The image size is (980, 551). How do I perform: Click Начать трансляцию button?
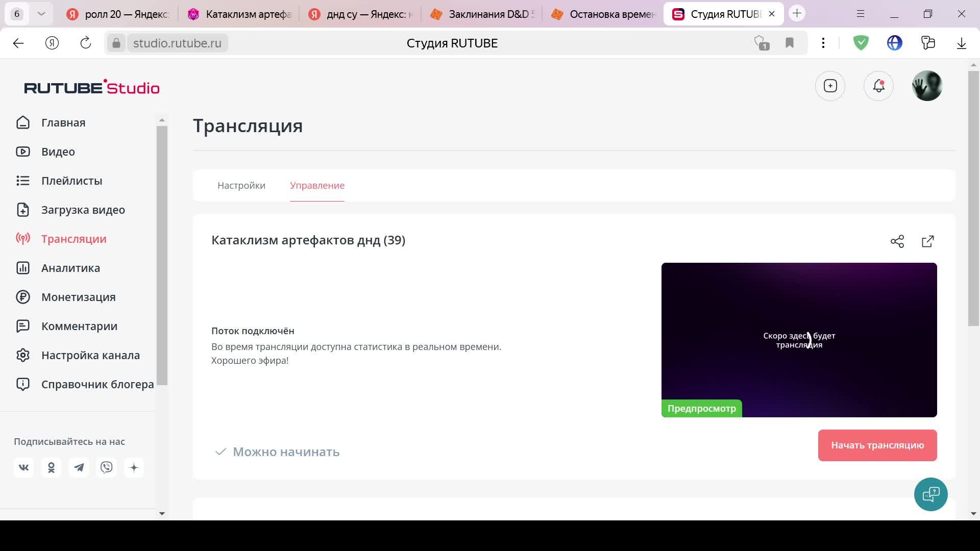877,445
